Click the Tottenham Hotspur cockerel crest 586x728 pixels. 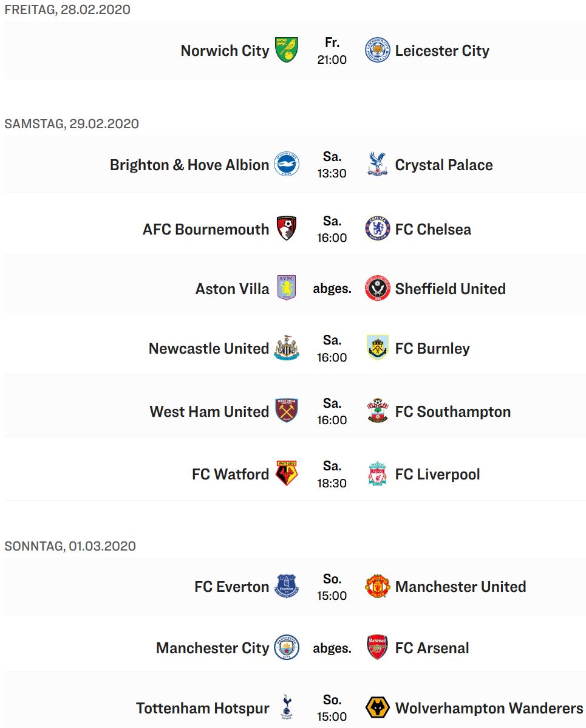click(x=286, y=707)
